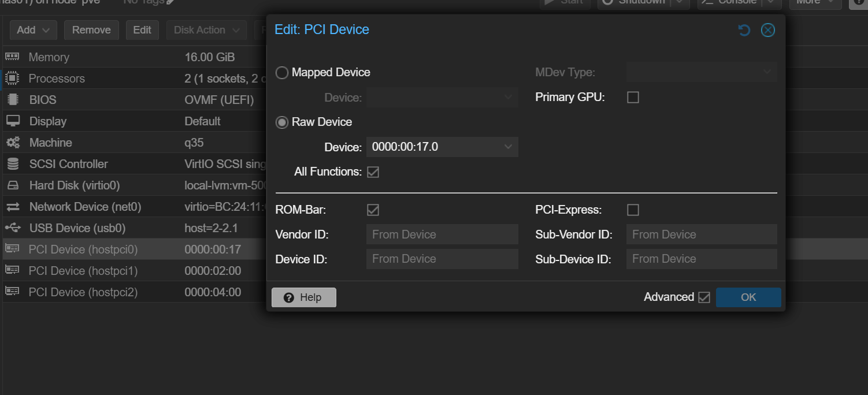Click the Hard Disk (virtio0) icon
The width and height of the screenshot is (868, 395).
pos(12,185)
